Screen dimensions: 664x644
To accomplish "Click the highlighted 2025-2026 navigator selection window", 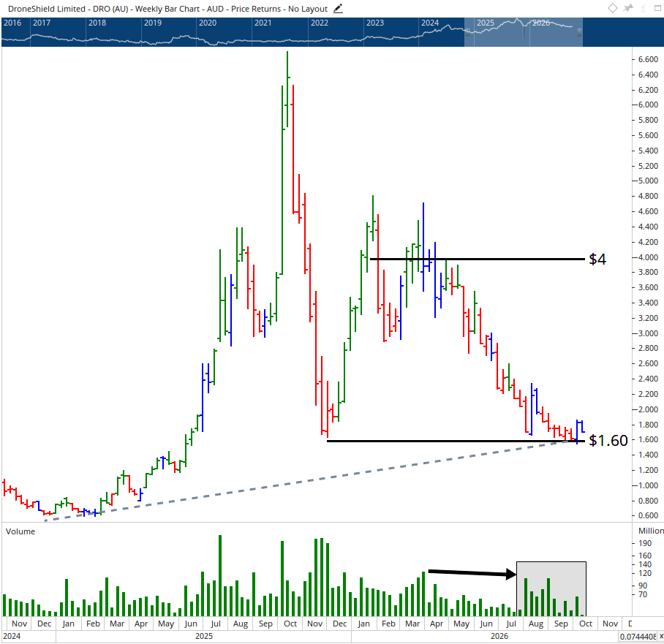I will [x=524, y=32].
